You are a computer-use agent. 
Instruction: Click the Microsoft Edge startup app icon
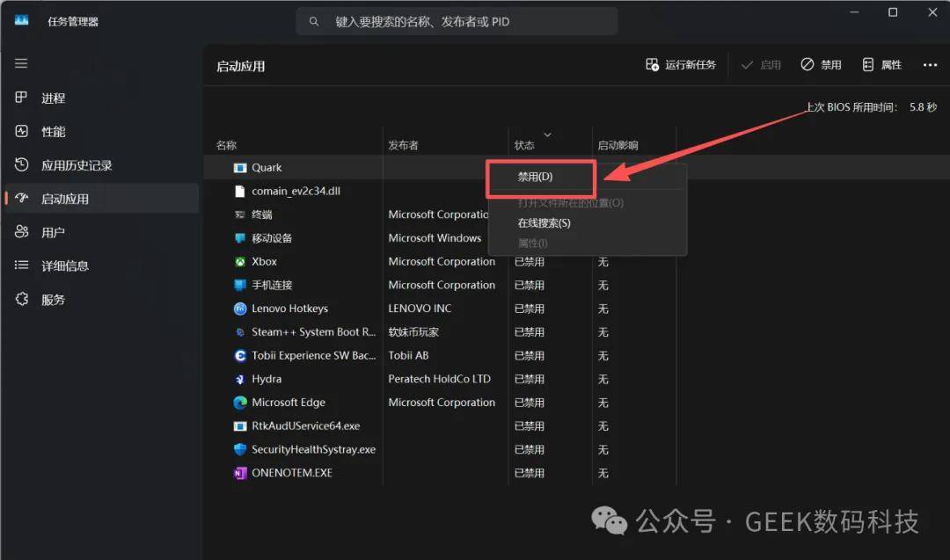click(x=240, y=403)
